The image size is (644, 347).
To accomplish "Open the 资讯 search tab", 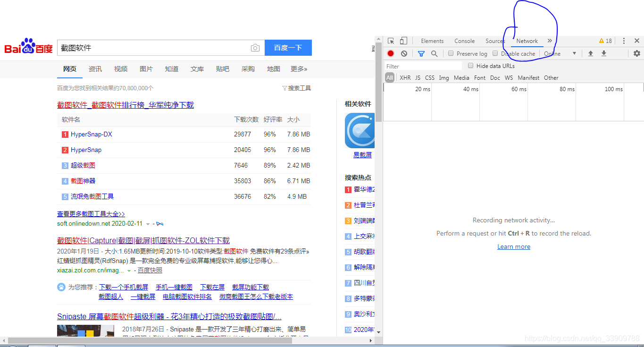I will [x=95, y=69].
